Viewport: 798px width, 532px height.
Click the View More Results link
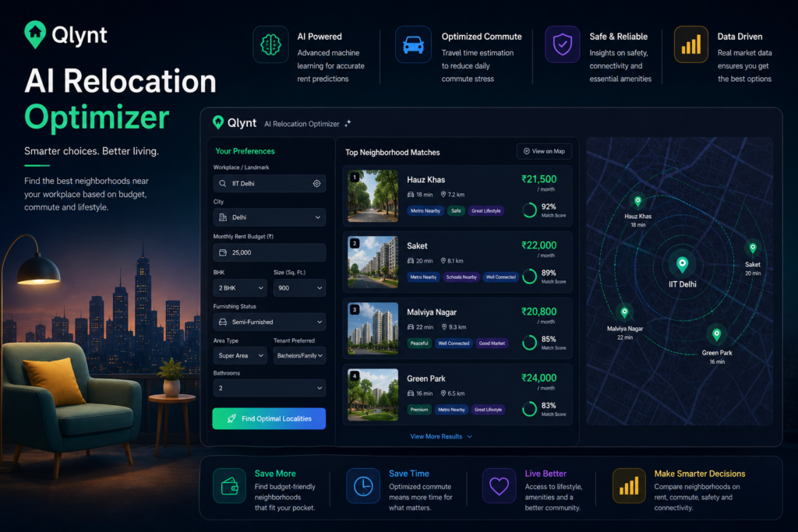(436, 436)
